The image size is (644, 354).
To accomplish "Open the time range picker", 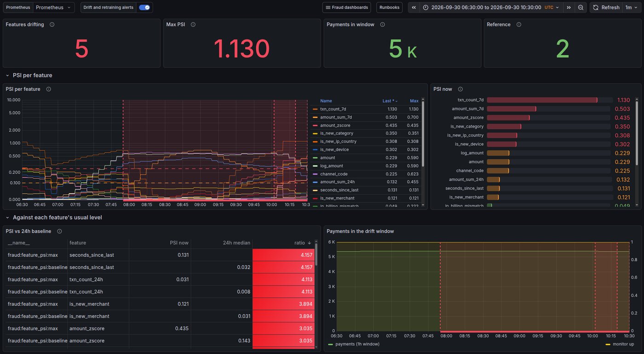I will (491, 7).
